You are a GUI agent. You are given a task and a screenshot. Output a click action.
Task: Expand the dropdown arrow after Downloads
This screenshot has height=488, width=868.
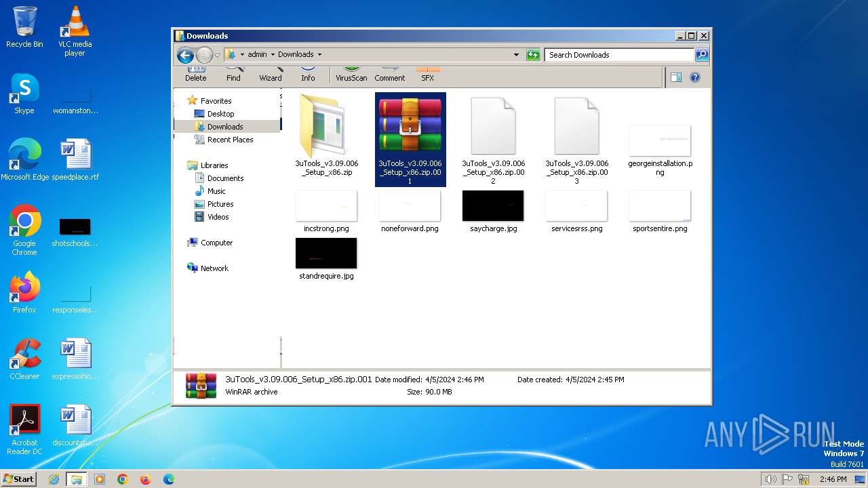coord(319,54)
